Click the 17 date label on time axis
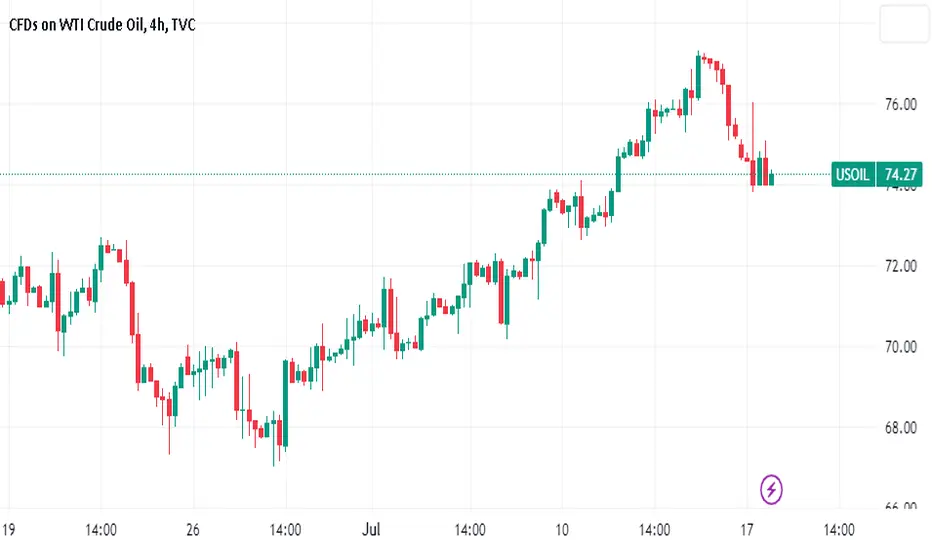The height and width of the screenshot is (550, 932). point(747,529)
